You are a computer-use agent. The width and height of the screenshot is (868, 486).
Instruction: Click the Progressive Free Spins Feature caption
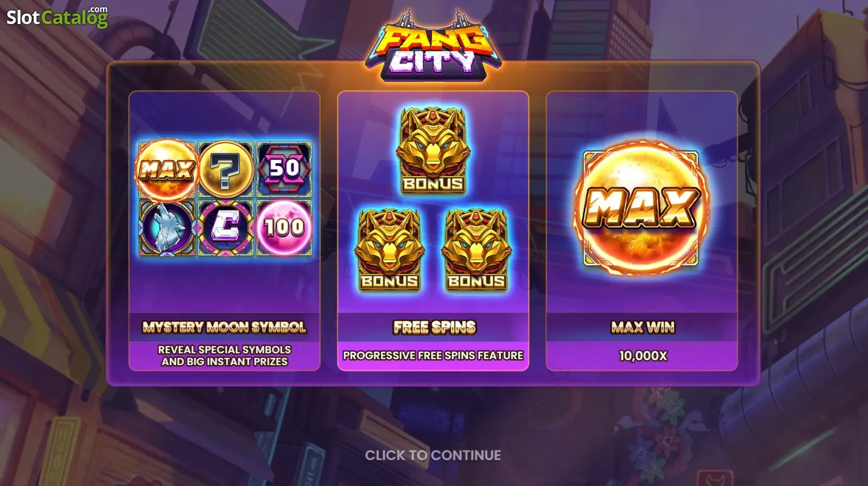(x=433, y=356)
